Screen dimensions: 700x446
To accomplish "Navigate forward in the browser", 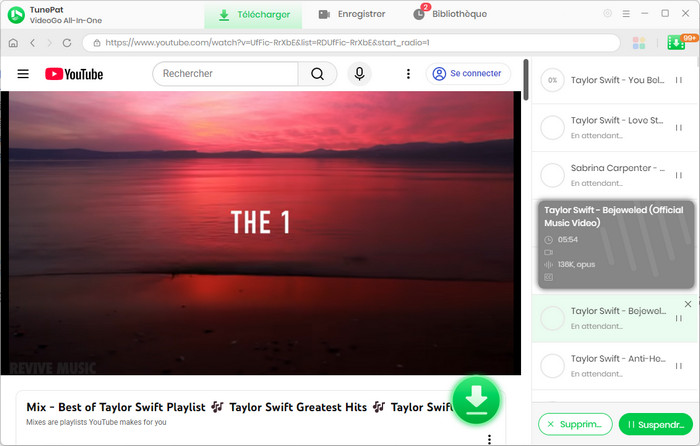I will pyautogui.click(x=50, y=43).
